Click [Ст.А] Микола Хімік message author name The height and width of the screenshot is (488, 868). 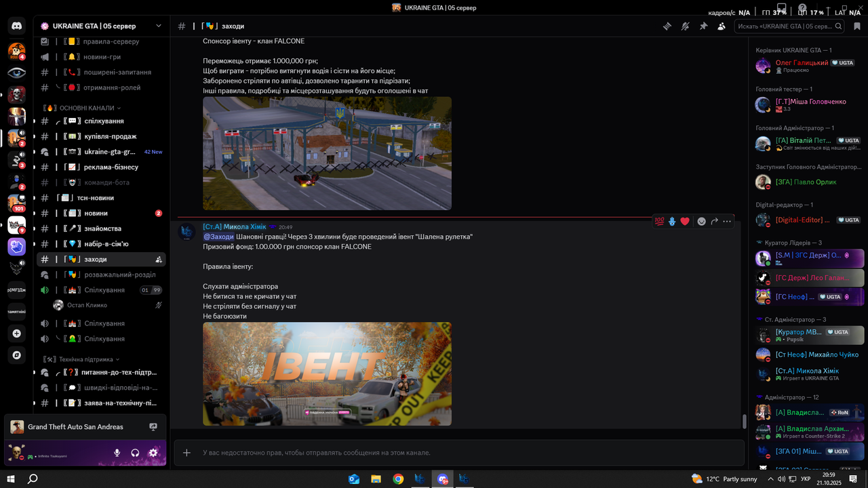coord(235,226)
